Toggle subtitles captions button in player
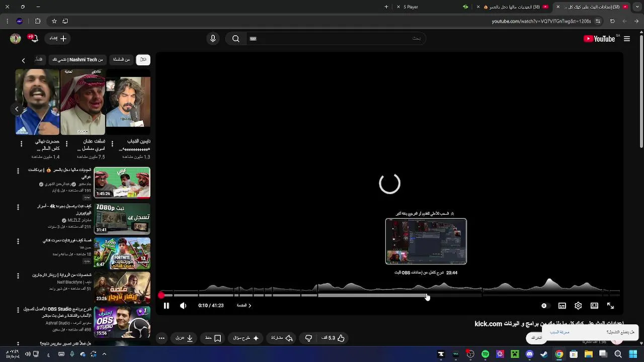644x362 pixels. (x=562, y=306)
